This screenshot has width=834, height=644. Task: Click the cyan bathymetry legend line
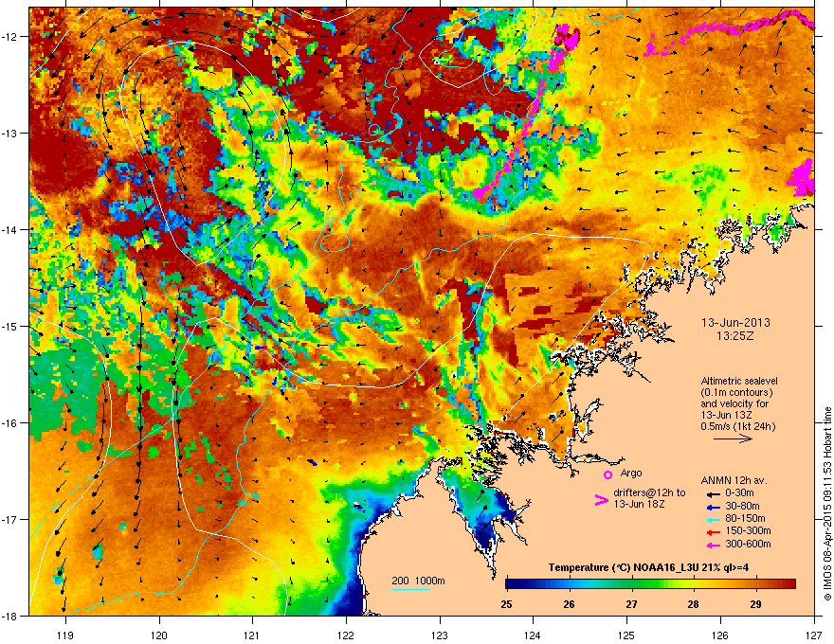point(411,589)
